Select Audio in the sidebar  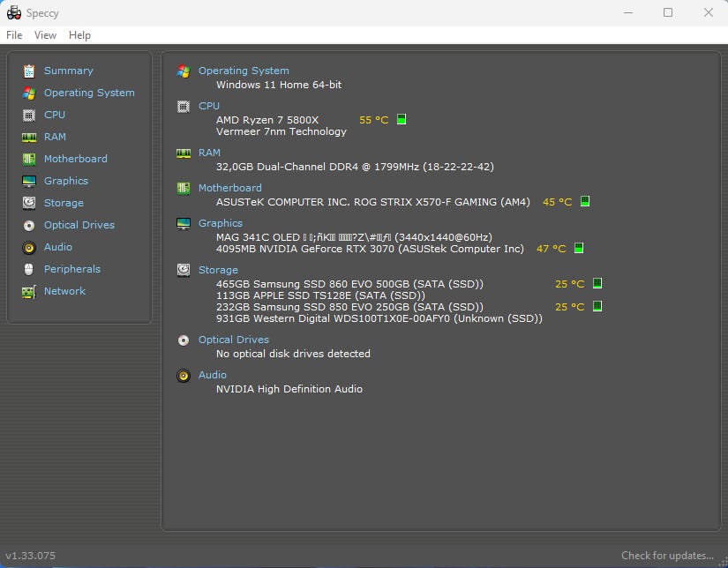tap(57, 247)
